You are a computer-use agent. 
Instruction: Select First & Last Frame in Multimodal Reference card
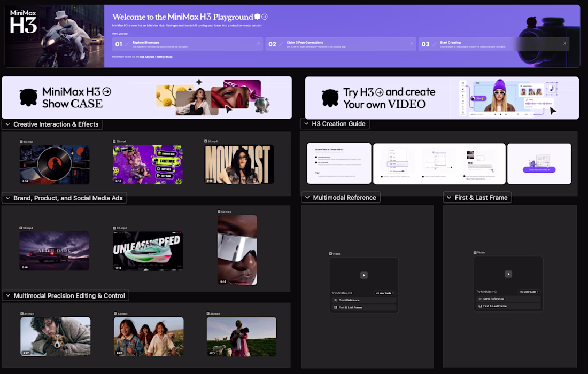(x=363, y=307)
